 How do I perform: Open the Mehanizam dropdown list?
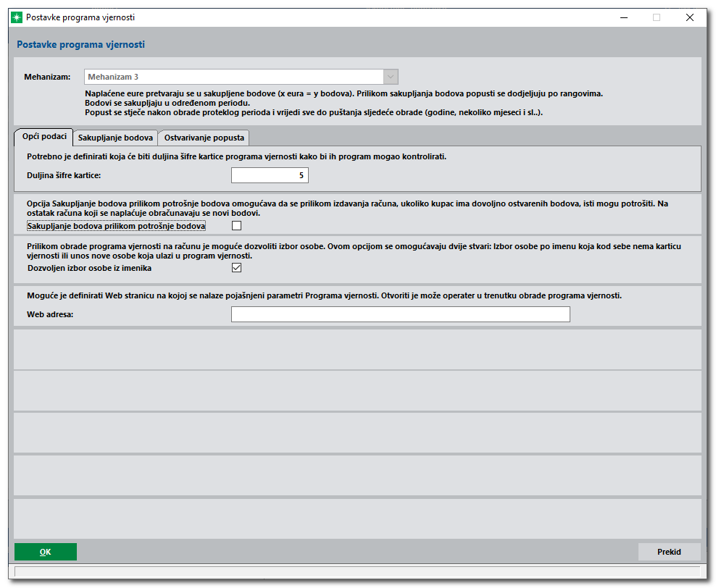391,77
